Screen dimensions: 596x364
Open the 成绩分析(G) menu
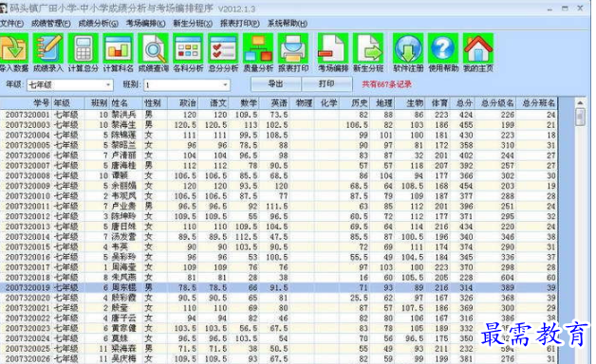click(98, 24)
